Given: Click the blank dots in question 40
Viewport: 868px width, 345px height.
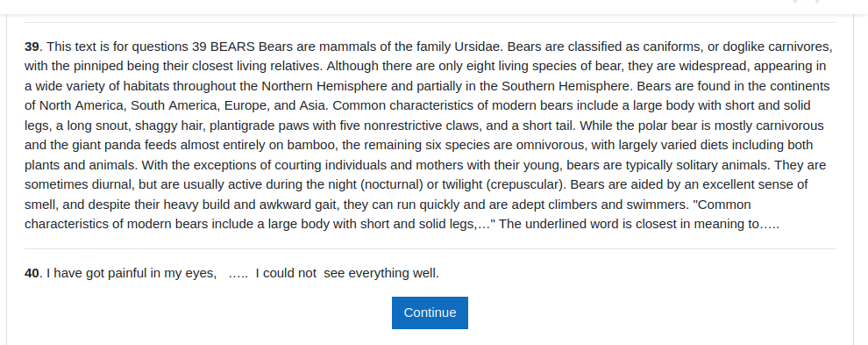Looking at the screenshot, I should [238, 273].
